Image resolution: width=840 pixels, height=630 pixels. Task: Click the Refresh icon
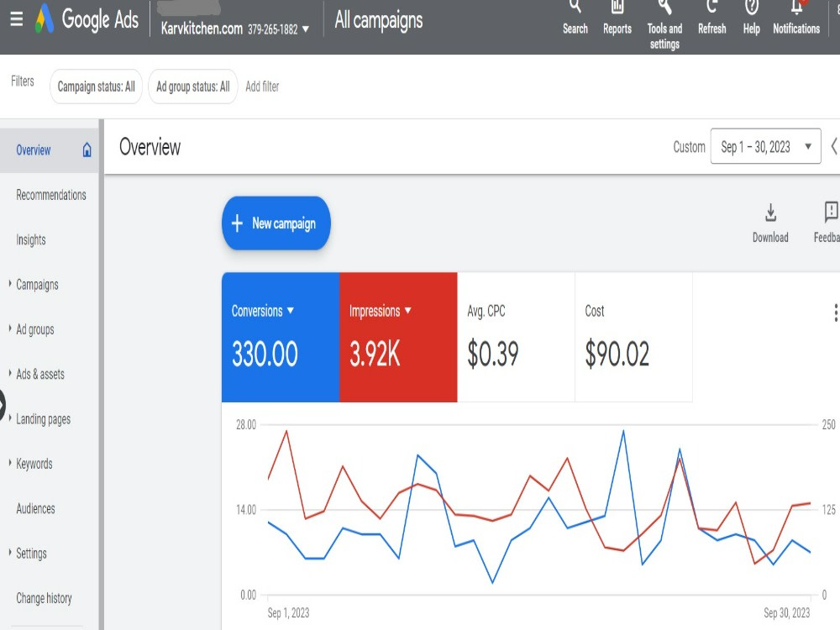click(711, 7)
